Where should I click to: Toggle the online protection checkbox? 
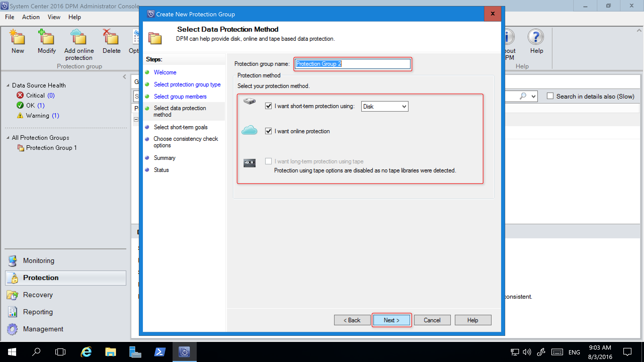pos(268,131)
